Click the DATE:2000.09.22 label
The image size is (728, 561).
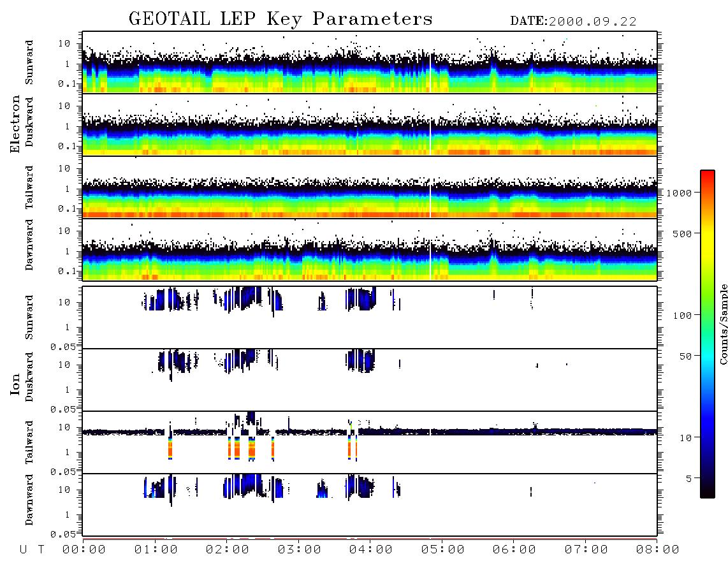coord(573,22)
